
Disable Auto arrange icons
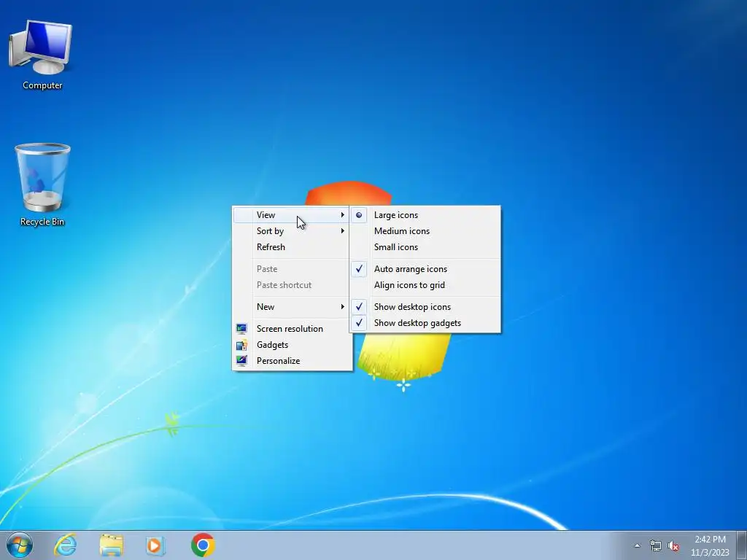(425, 269)
